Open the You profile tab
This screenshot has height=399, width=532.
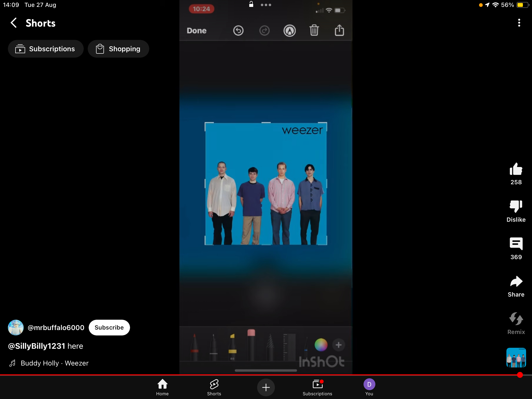(x=369, y=387)
